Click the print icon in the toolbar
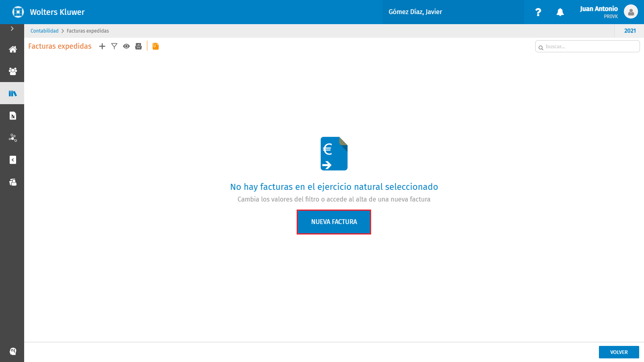 (138, 46)
